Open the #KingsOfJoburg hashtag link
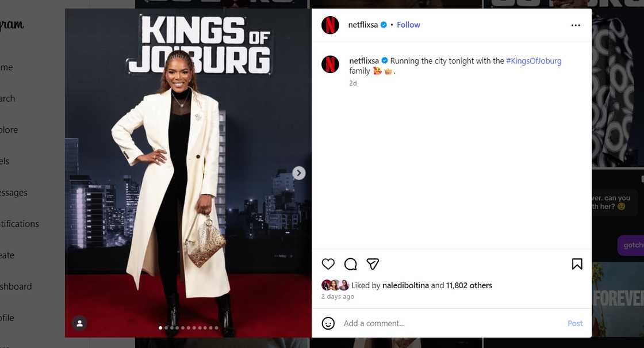 (534, 61)
